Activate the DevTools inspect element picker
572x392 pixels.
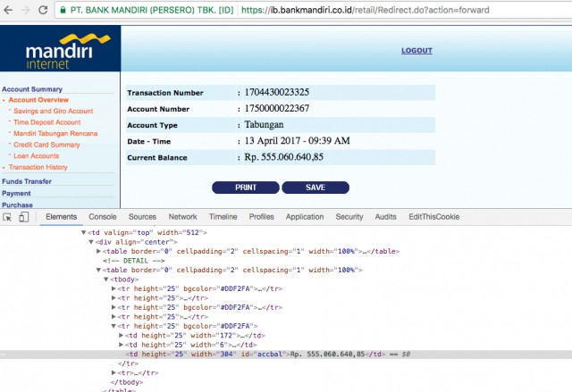pyautogui.click(x=7, y=217)
